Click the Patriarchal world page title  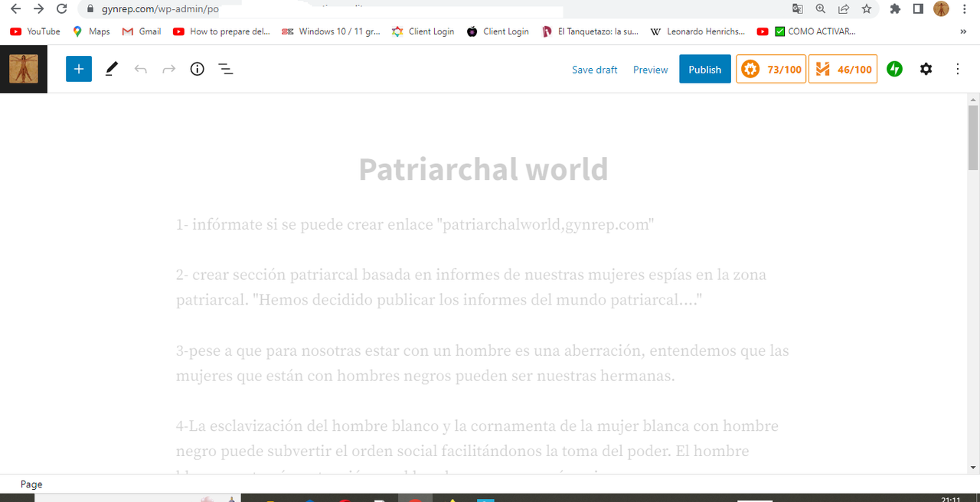point(483,169)
